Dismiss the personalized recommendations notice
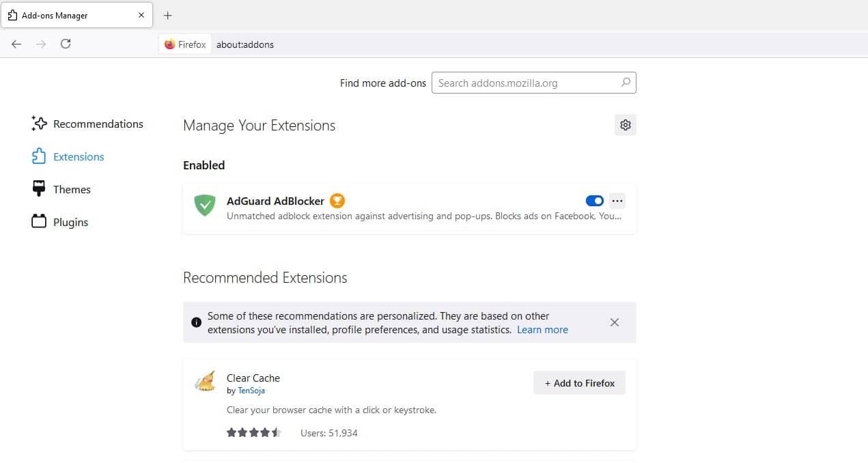 614,322
